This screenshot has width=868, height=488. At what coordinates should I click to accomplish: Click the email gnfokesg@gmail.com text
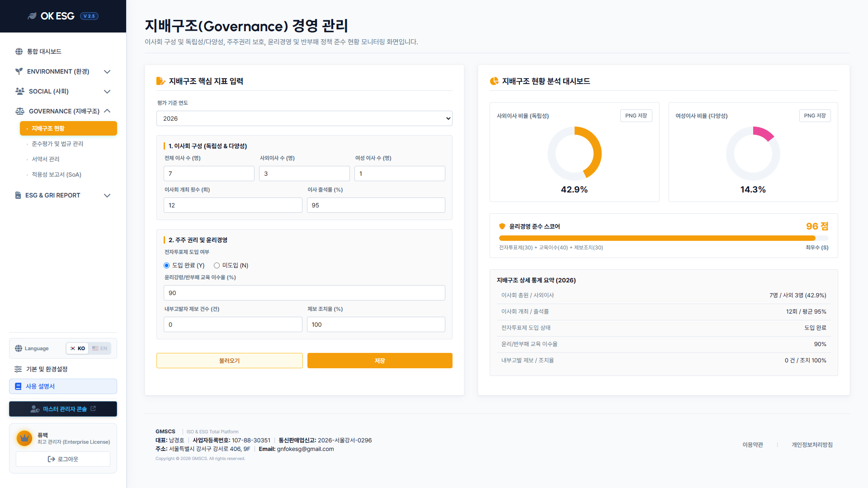pyautogui.click(x=305, y=449)
